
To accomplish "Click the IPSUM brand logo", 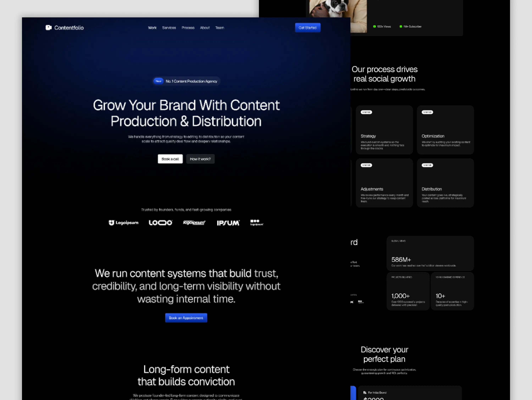I will click(x=228, y=223).
